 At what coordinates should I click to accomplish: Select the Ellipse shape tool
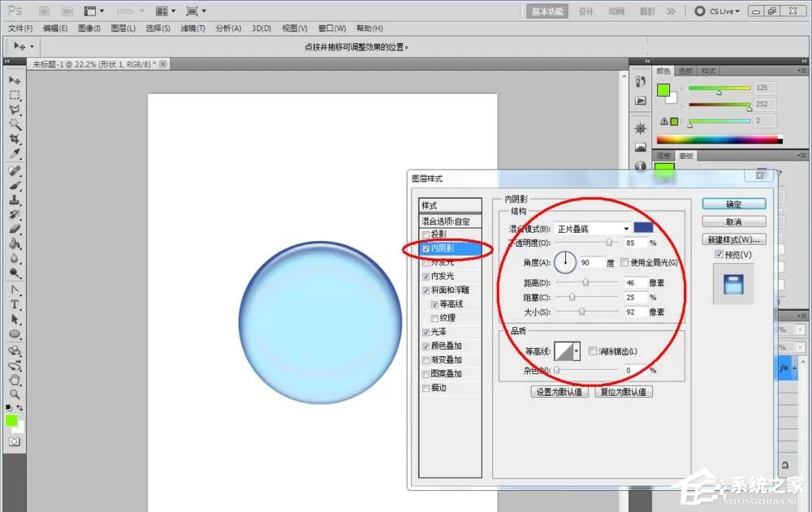coord(15,334)
